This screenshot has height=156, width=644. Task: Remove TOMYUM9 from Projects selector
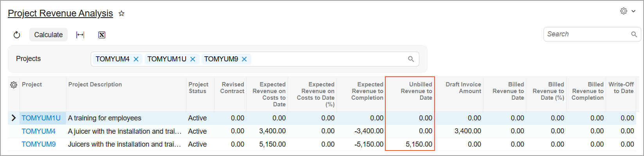point(244,59)
